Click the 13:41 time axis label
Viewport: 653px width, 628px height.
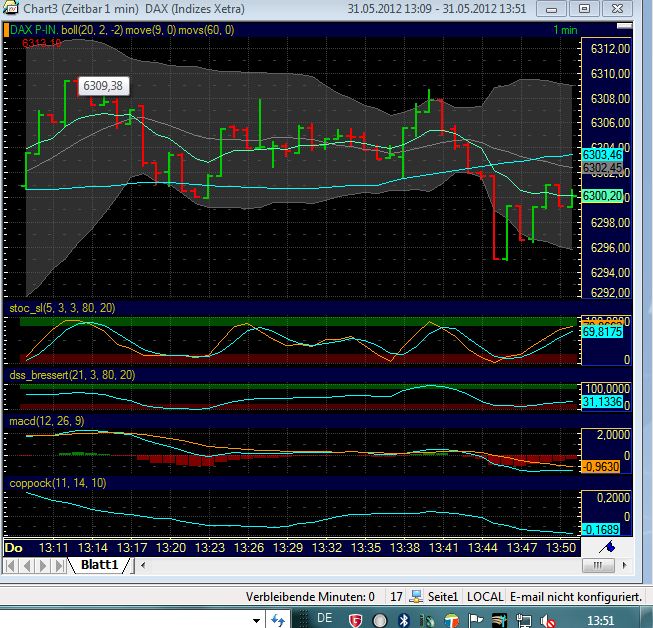point(444,547)
